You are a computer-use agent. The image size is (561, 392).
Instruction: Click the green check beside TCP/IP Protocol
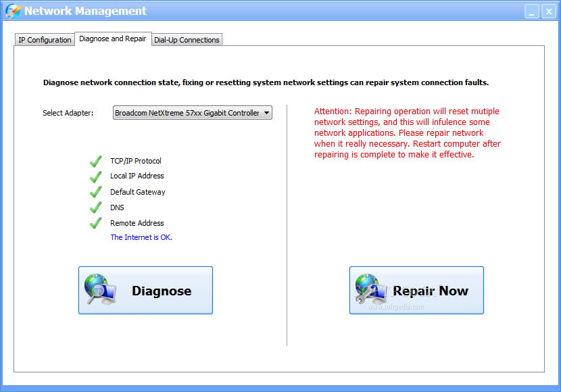[x=95, y=162]
